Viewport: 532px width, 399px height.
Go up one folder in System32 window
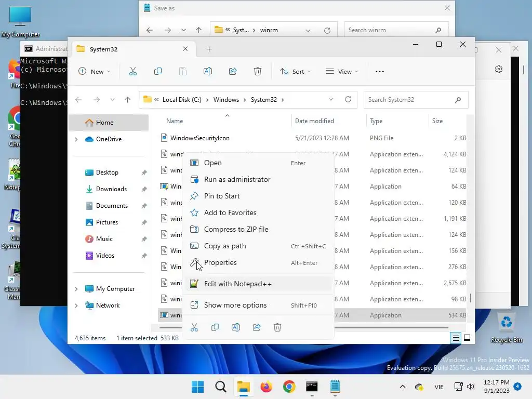coord(128,99)
